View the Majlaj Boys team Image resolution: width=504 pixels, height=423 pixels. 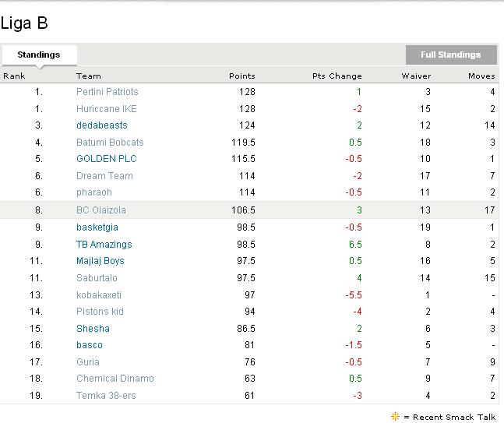click(100, 261)
